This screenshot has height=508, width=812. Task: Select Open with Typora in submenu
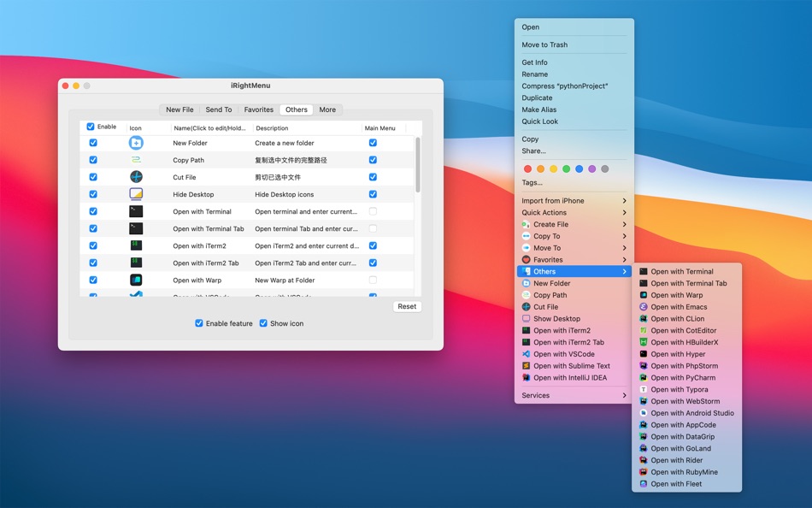pos(686,389)
